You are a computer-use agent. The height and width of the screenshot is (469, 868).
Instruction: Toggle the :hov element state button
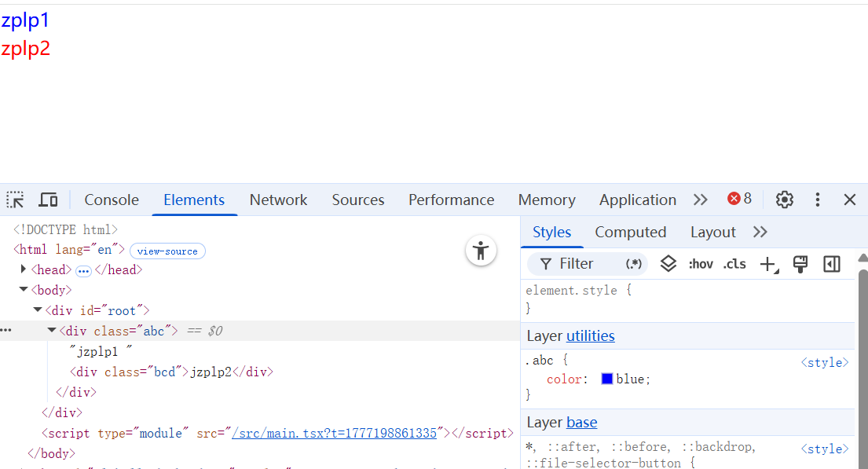[701, 264]
